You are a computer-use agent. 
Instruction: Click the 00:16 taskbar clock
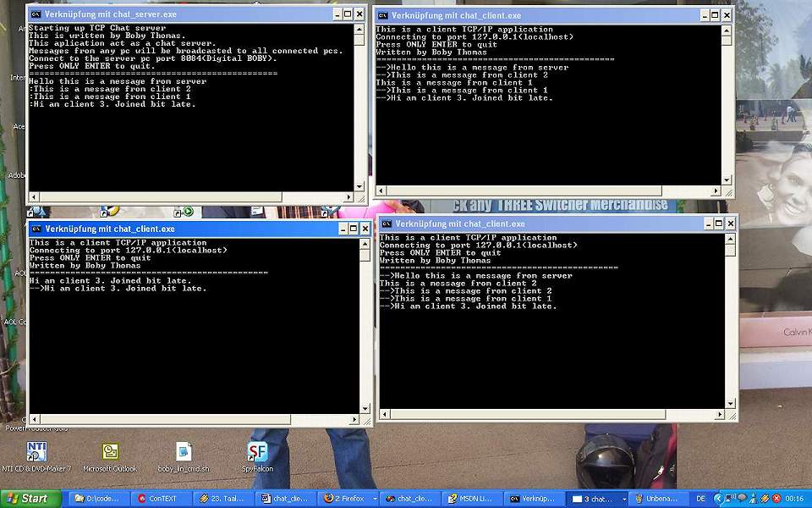(794, 499)
